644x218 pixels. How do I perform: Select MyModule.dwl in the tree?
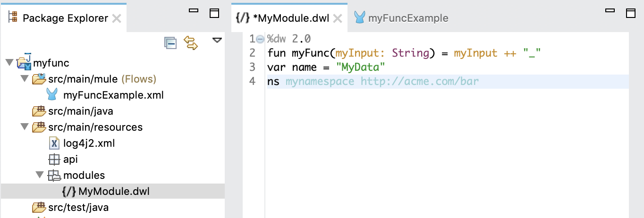(114, 192)
